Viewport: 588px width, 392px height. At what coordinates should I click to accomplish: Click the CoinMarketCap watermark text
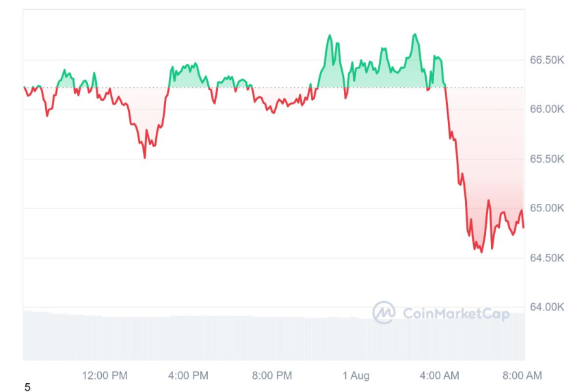pyautogui.click(x=455, y=314)
